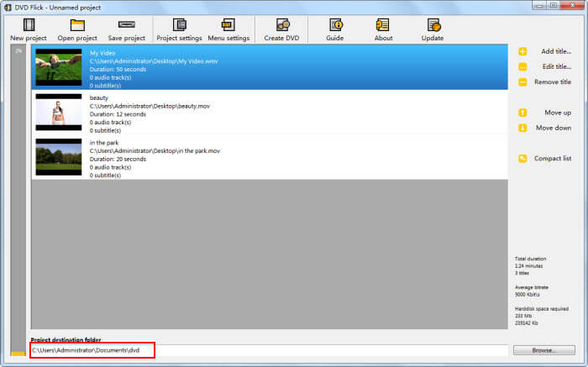Click the Create DVD icon

(283, 24)
